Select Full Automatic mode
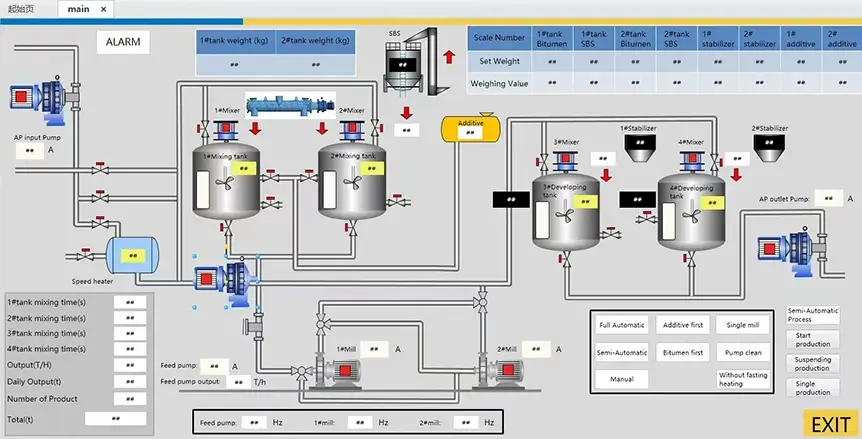This screenshot has width=862, height=439. click(620, 325)
